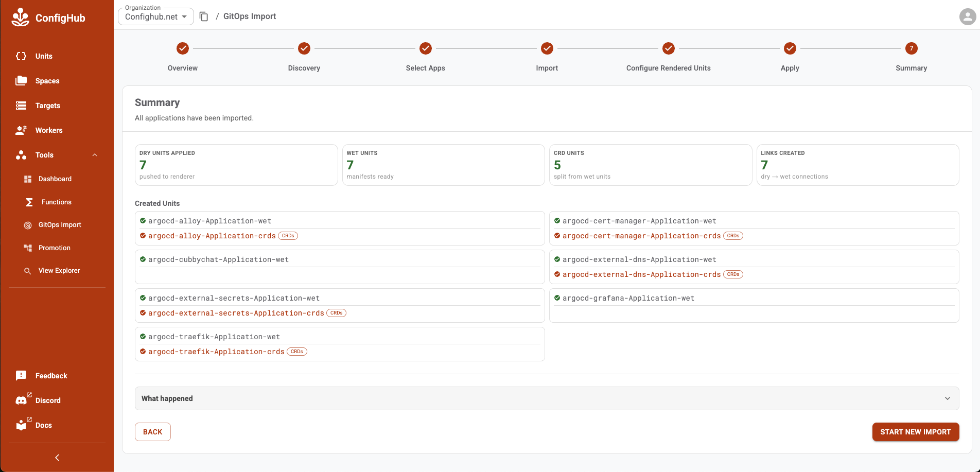Screen dimensions: 980x472
Task: Open Promotion under Tools
Action: point(55,248)
